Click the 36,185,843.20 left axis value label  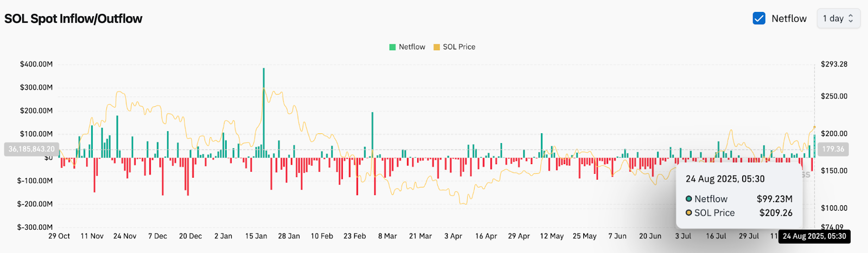pos(31,149)
